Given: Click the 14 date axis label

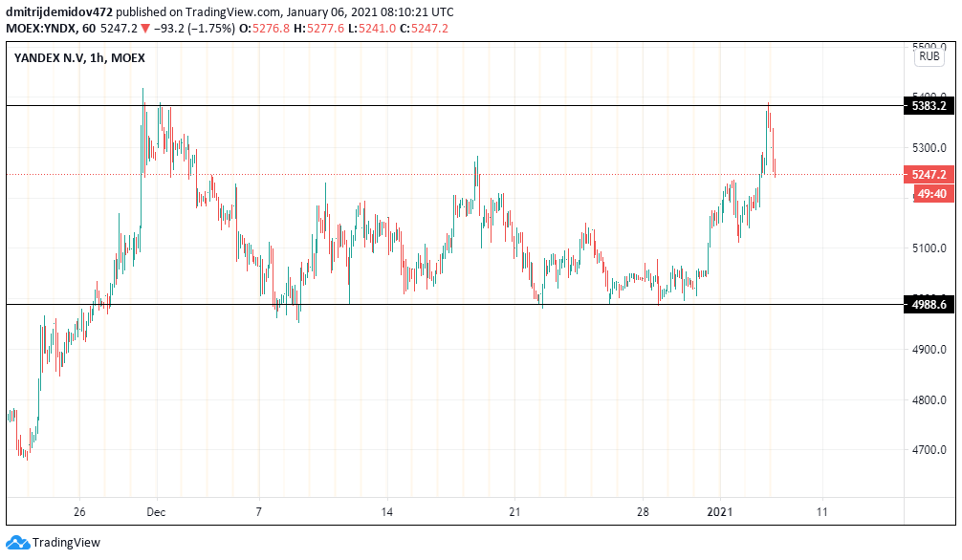Looking at the screenshot, I should (386, 511).
